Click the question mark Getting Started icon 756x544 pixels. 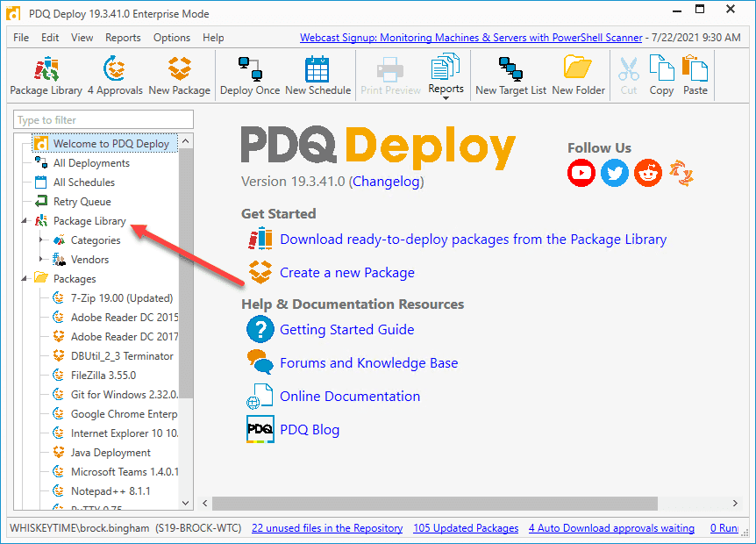point(260,329)
